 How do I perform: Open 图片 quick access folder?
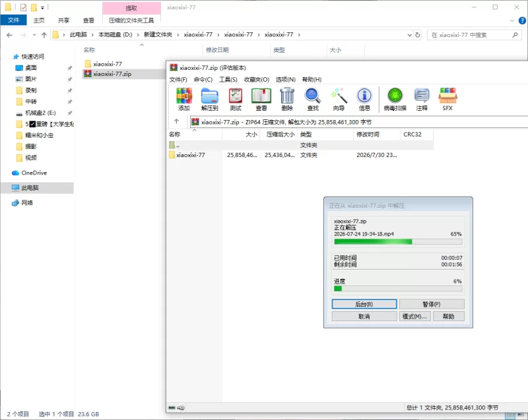[26, 79]
